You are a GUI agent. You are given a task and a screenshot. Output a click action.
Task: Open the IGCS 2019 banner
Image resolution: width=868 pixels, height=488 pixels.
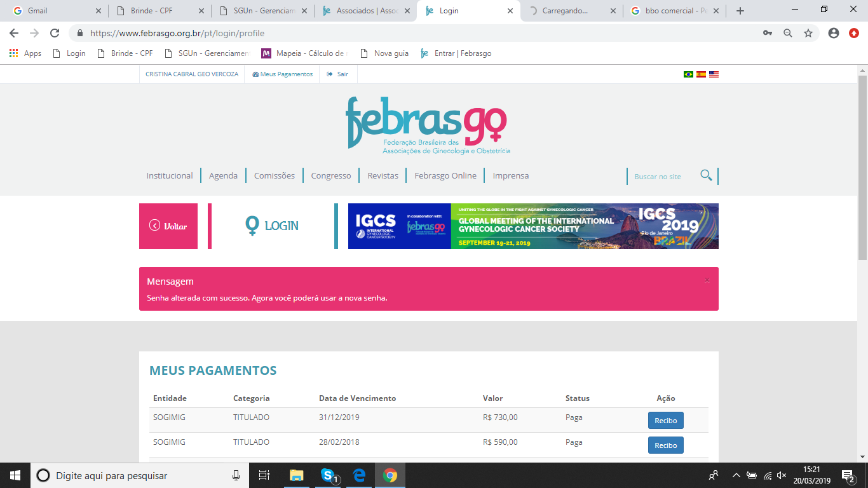[533, 226]
